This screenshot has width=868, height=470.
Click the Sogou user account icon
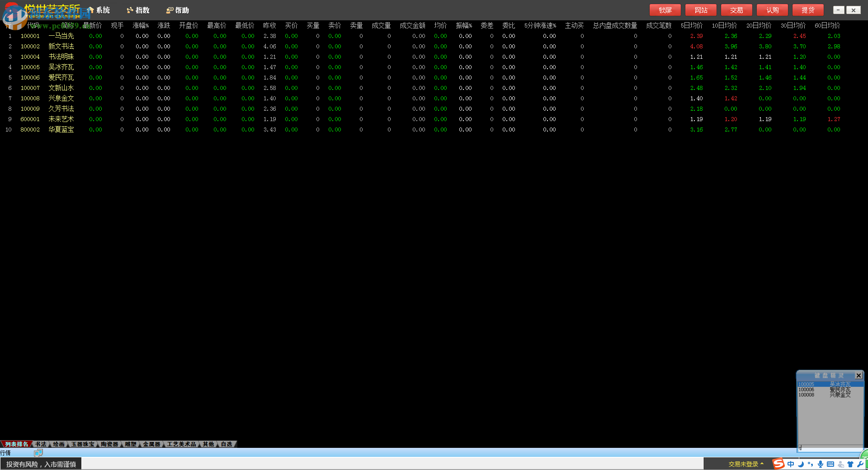point(840,464)
